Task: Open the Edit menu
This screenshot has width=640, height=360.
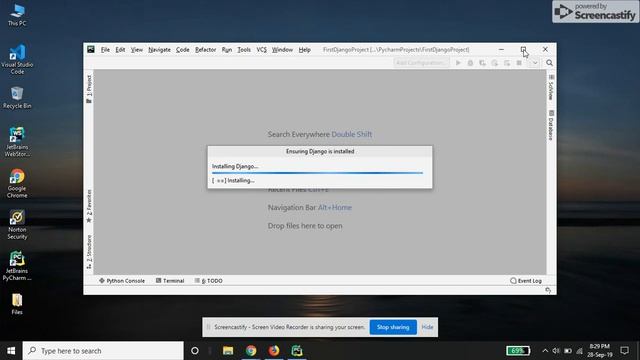Action: pyautogui.click(x=120, y=50)
